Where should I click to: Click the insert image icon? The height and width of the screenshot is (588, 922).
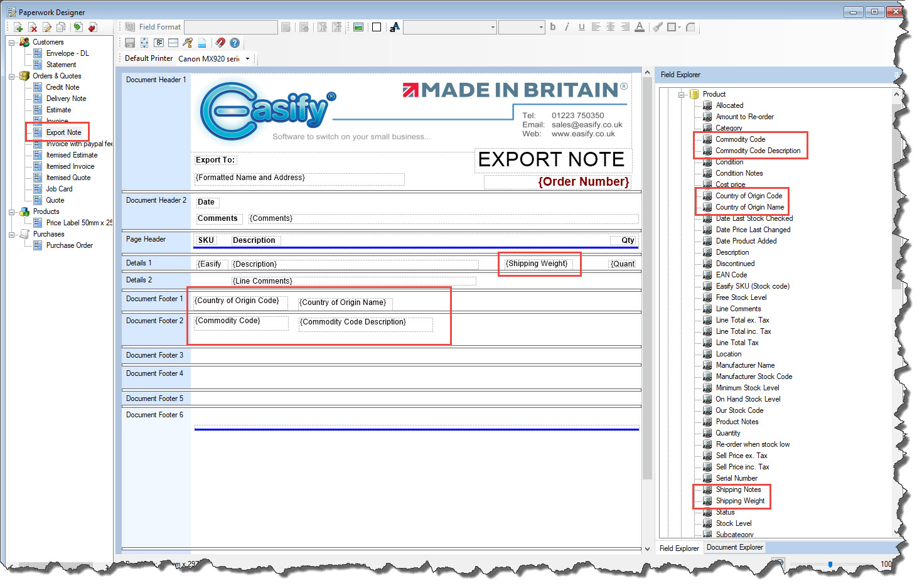358,27
